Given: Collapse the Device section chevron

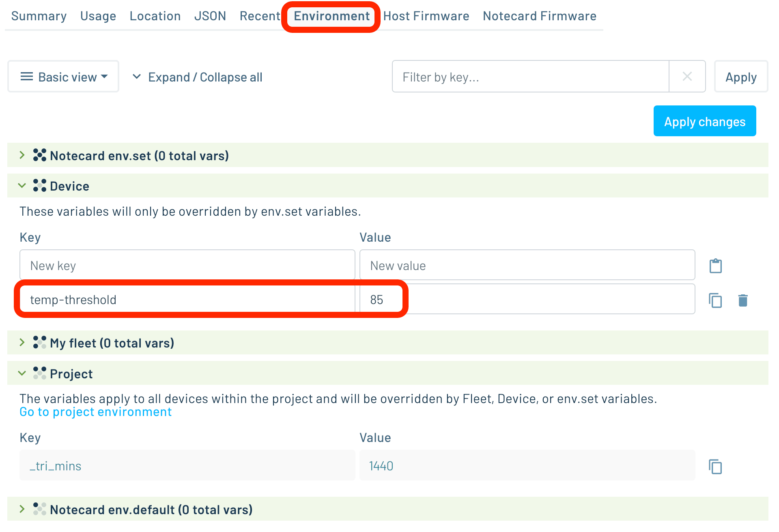Looking at the screenshot, I should pos(22,186).
